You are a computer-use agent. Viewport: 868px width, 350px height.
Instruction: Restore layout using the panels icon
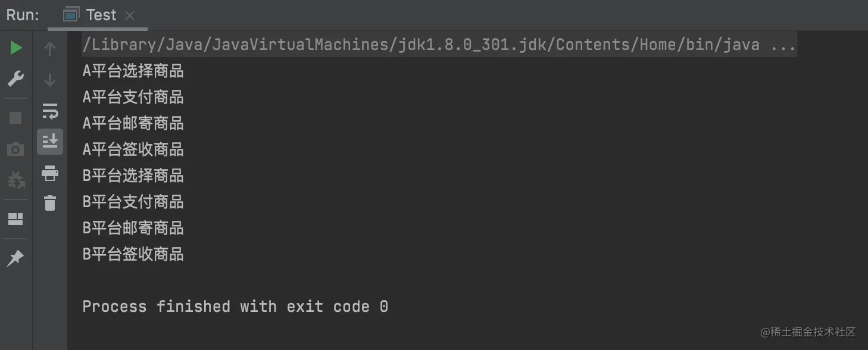click(15, 219)
